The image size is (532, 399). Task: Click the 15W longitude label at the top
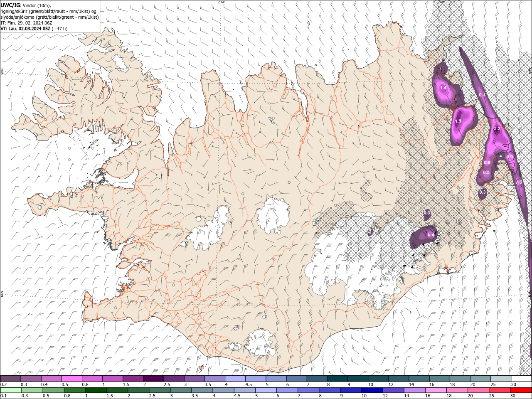[440, 2]
